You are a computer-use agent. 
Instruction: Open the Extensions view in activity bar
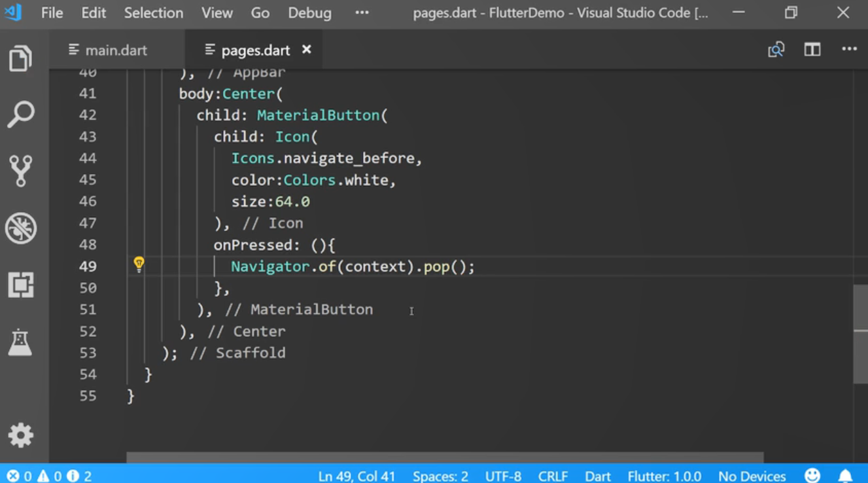(x=20, y=285)
